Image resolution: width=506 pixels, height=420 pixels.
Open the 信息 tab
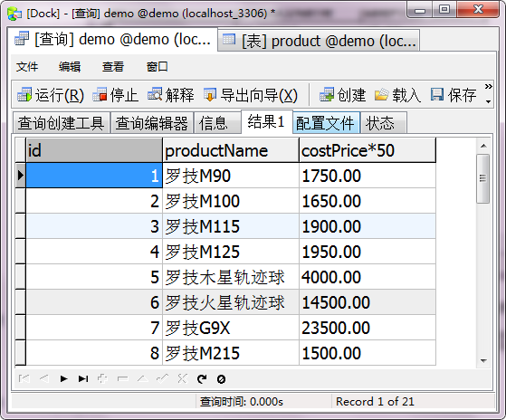tap(217, 123)
